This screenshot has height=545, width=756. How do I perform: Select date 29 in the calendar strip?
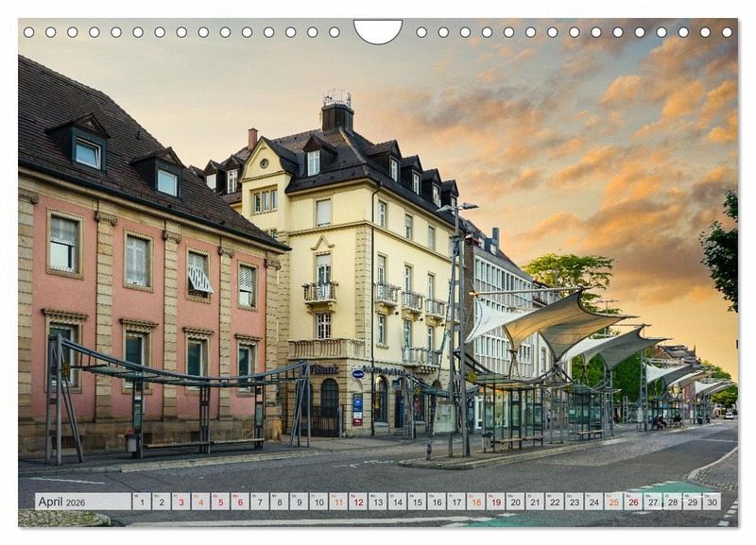point(693,502)
